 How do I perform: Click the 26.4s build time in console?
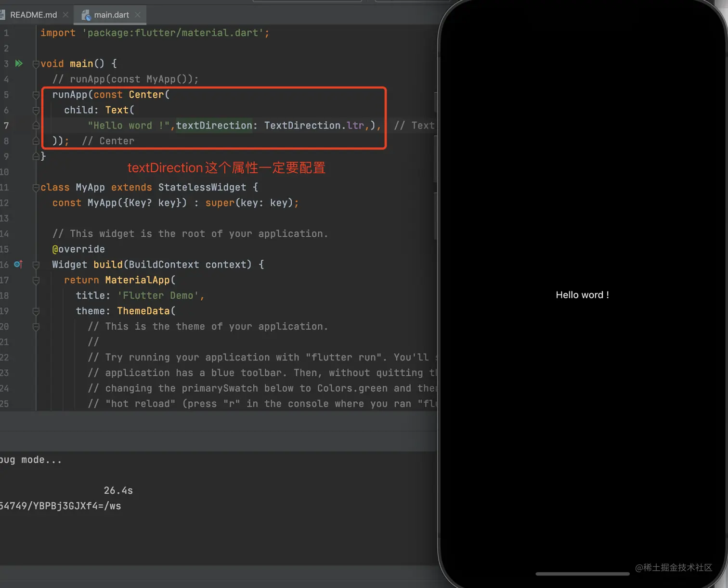(x=118, y=490)
